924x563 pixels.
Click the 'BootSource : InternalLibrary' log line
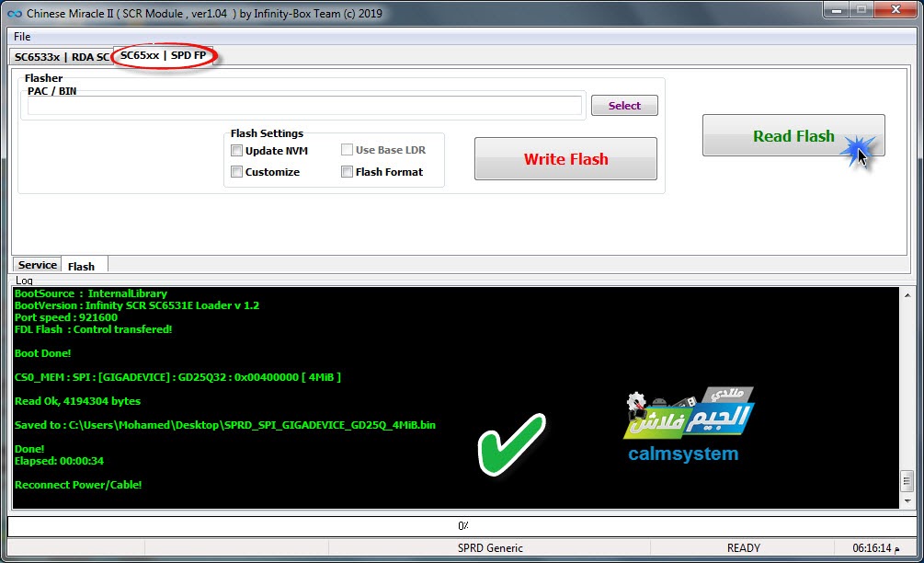coord(91,293)
